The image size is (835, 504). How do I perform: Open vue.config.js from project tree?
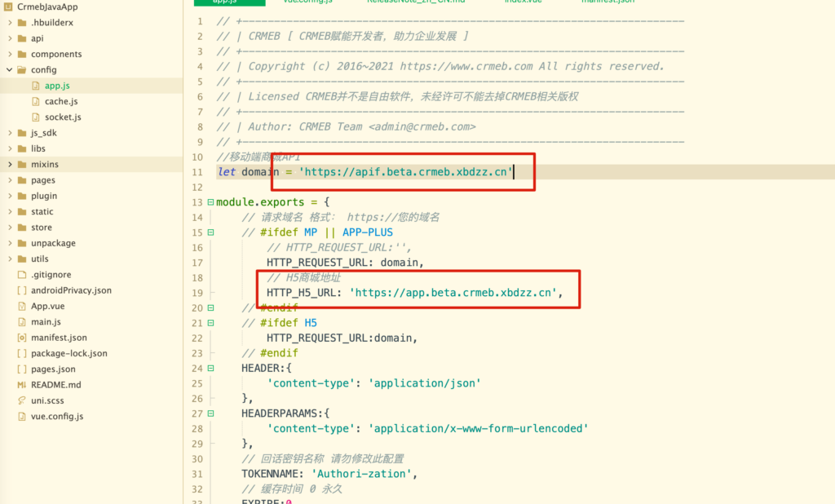57,417
